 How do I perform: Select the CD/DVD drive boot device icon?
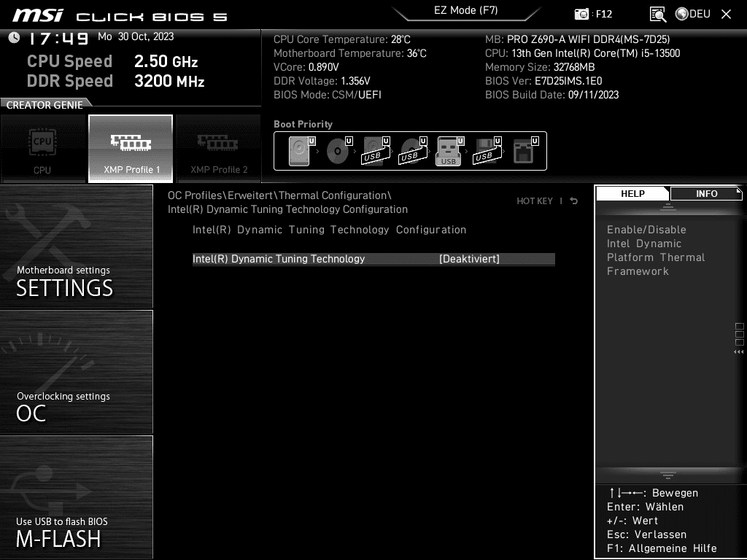[x=338, y=151]
